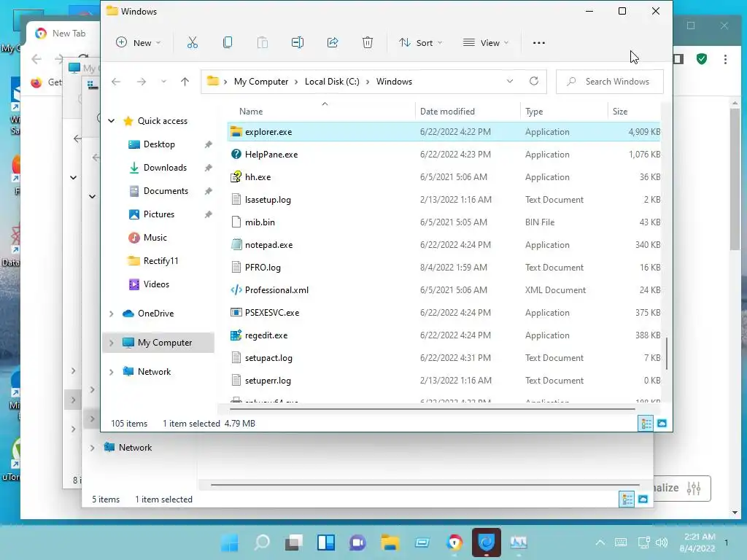Click the file list horizontal scrollbar
The height and width of the screenshot is (560, 747).
(x=432, y=408)
